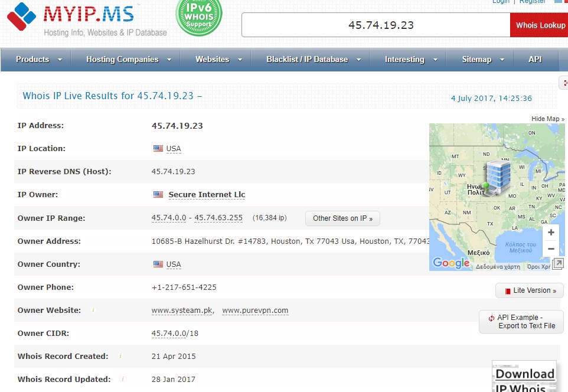
Task: Open the USA IP Location link
Action: [x=174, y=149]
